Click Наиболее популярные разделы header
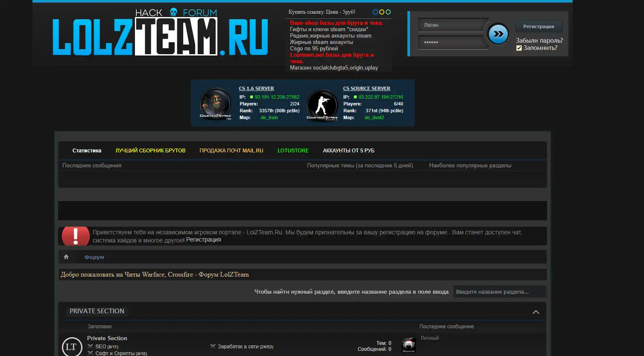Viewport: 644px width, 356px height. pyautogui.click(x=470, y=166)
